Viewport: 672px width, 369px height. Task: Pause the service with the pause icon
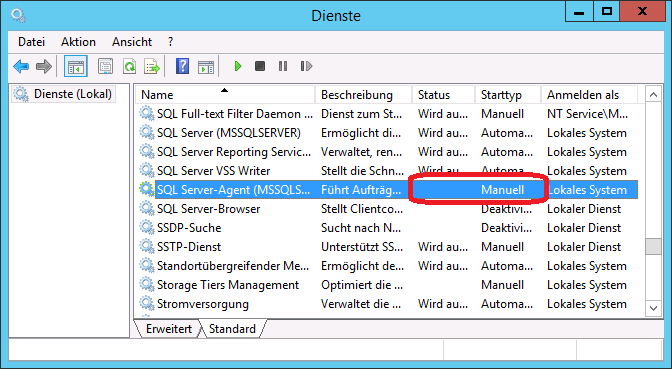pyautogui.click(x=283, y=66)
